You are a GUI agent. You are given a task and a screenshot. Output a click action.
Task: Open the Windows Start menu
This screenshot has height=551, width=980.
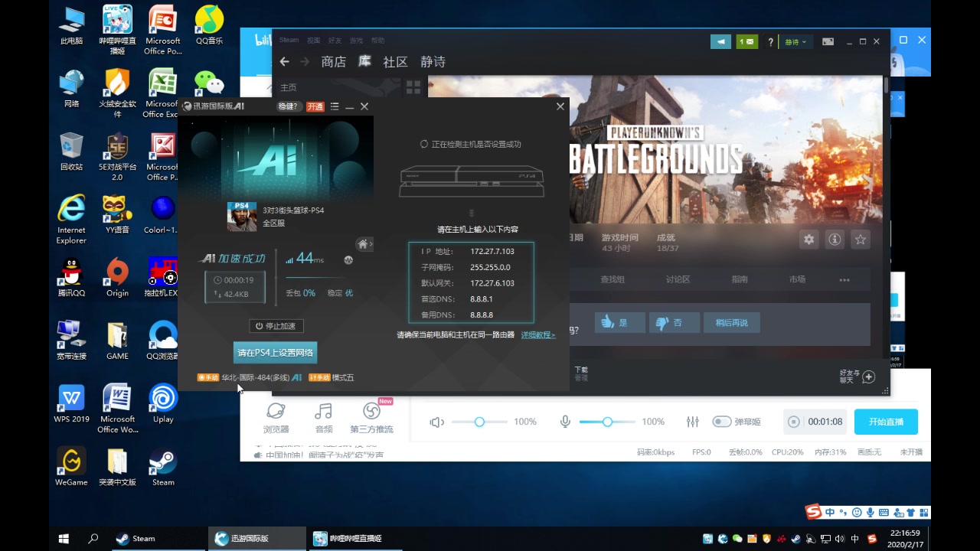tap(64, 538)
